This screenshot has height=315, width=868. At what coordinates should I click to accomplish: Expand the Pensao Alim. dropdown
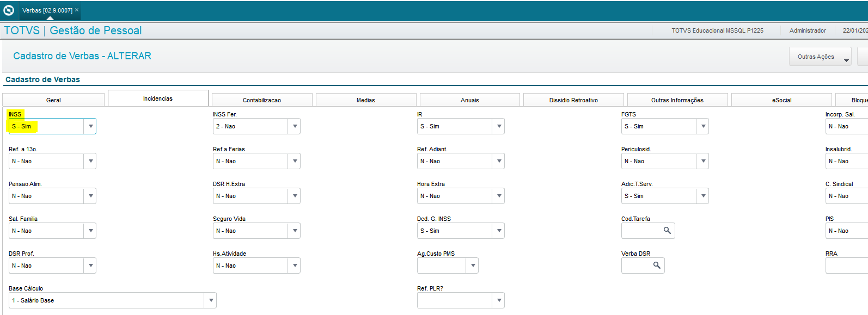[x=90, y=196]
